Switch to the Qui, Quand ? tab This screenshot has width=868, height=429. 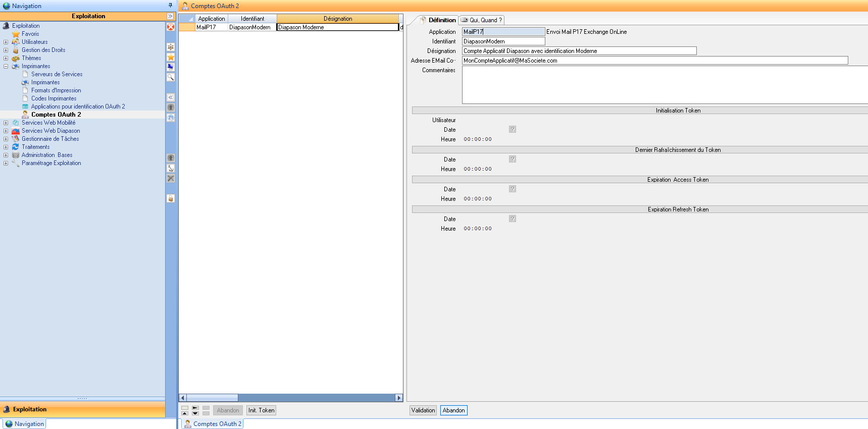point(481,20)
